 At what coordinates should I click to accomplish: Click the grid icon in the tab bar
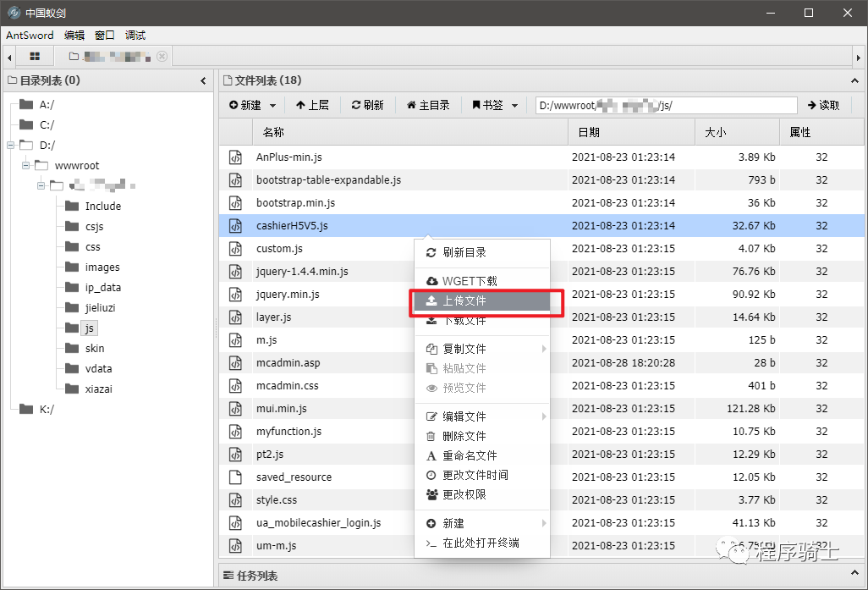pyautogui.click(x=35, y=56)
